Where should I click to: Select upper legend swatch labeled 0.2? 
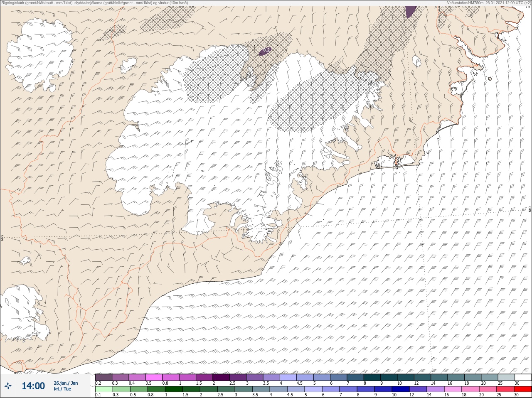[x=103, y=377]
